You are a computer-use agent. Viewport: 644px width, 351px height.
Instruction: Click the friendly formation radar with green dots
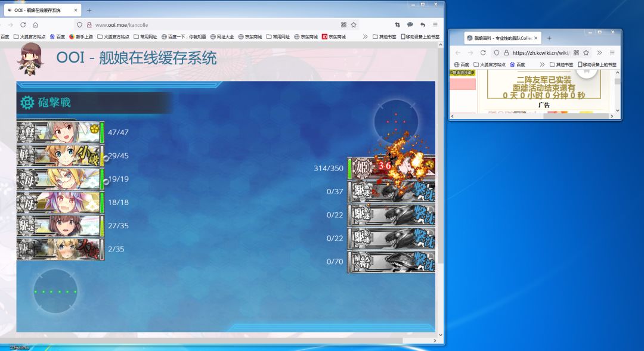[55, 291]
